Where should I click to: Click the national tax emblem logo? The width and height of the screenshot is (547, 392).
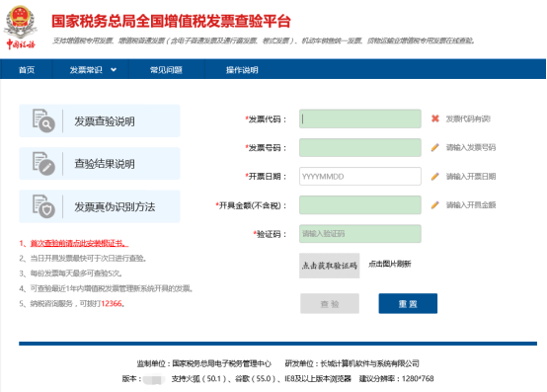pos(21,28)
